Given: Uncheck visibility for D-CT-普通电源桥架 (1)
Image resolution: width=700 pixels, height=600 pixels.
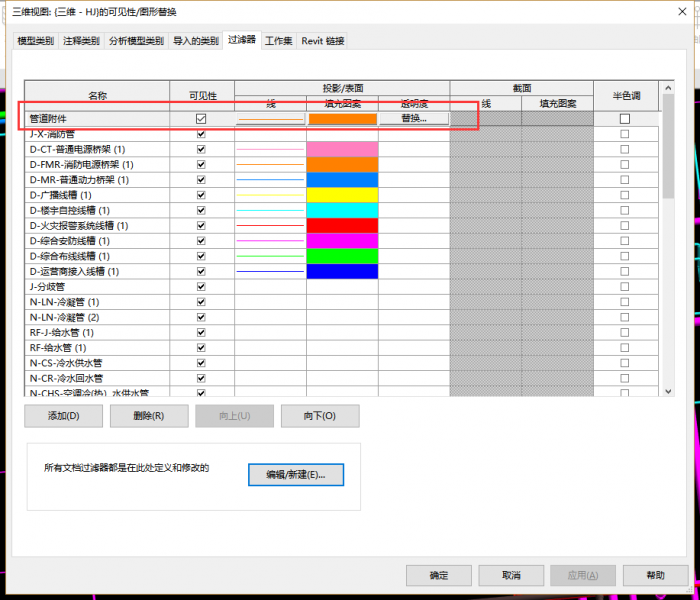Looking at the screenshot, I should click(x=201, y=149).
